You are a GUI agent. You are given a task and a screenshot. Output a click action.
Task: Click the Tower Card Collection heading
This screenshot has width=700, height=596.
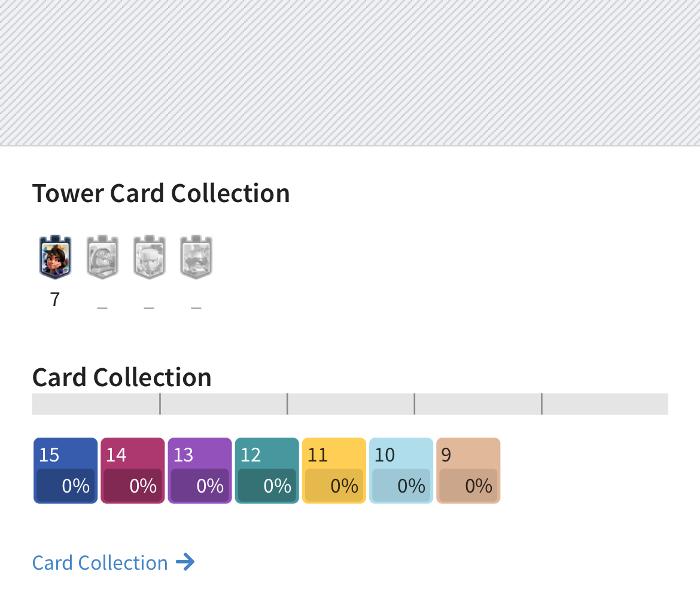(x=161, y=194)
